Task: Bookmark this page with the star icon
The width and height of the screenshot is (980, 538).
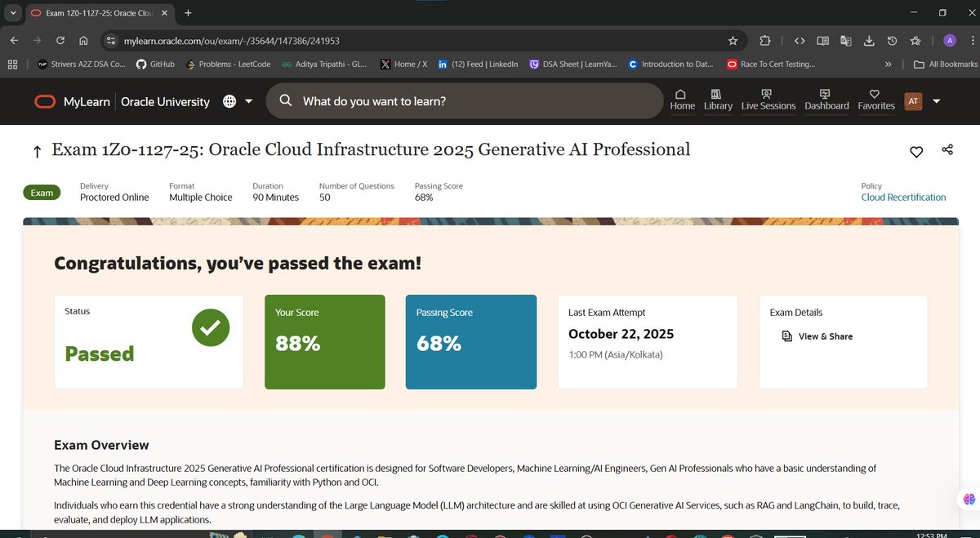Action: [x=733, y=41]
